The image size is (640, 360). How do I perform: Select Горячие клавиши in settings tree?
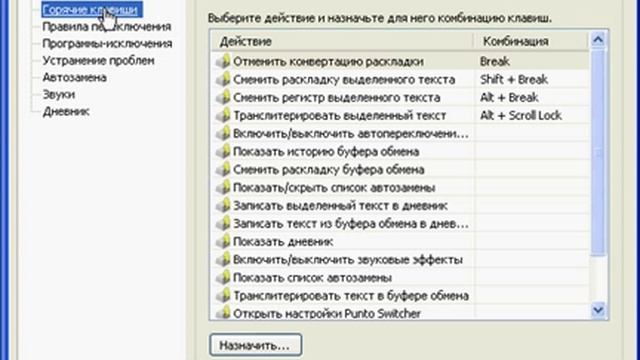point(92,10)
